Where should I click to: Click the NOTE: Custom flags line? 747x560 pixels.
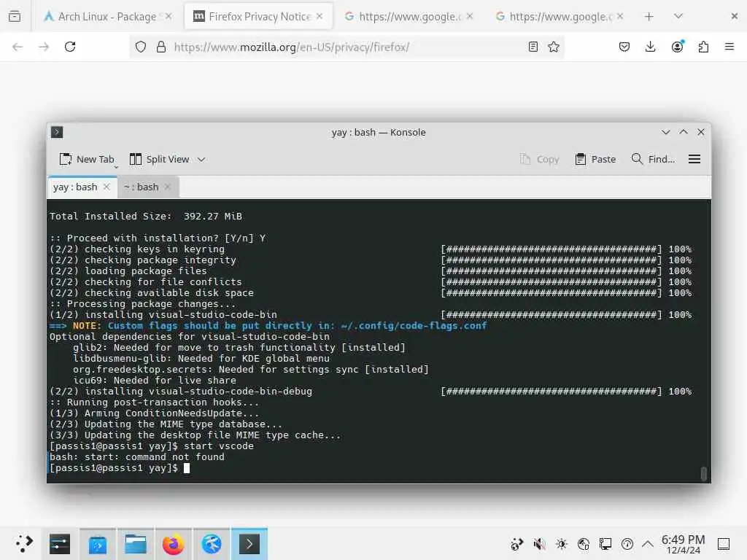tap(268, 326)
